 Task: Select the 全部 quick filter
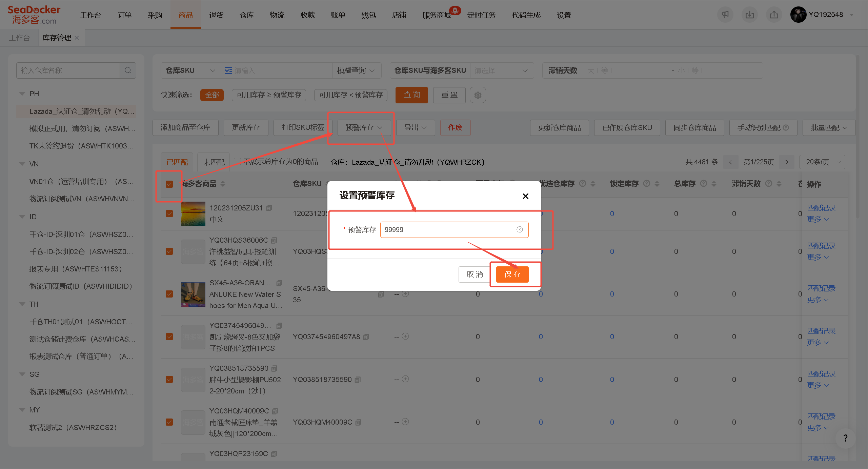212,95
